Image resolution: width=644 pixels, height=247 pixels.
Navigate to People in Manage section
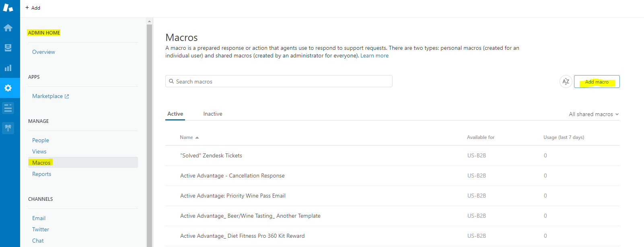(x=41, y=140)
